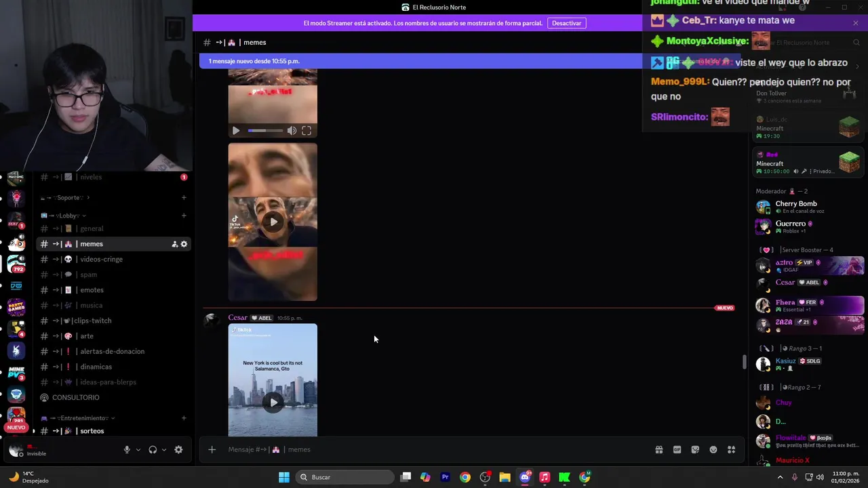
Task: Focus the Mensaje memes input field
Action: click(x=434, y=449)
